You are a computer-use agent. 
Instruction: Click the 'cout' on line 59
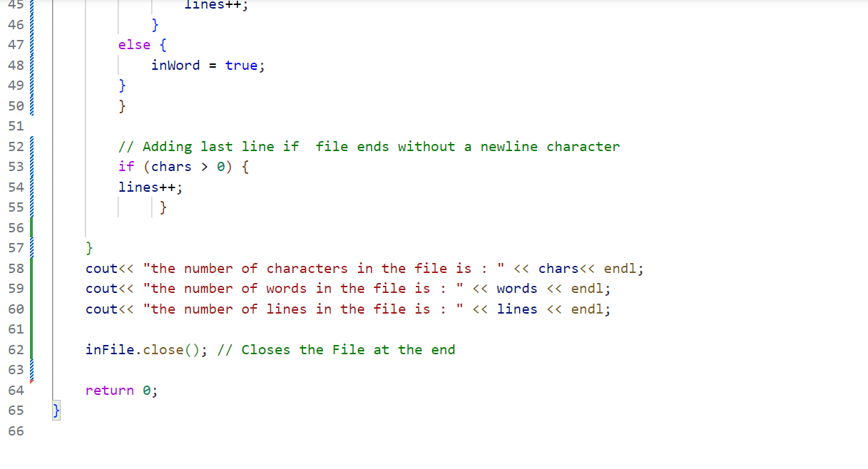[101, 289]
